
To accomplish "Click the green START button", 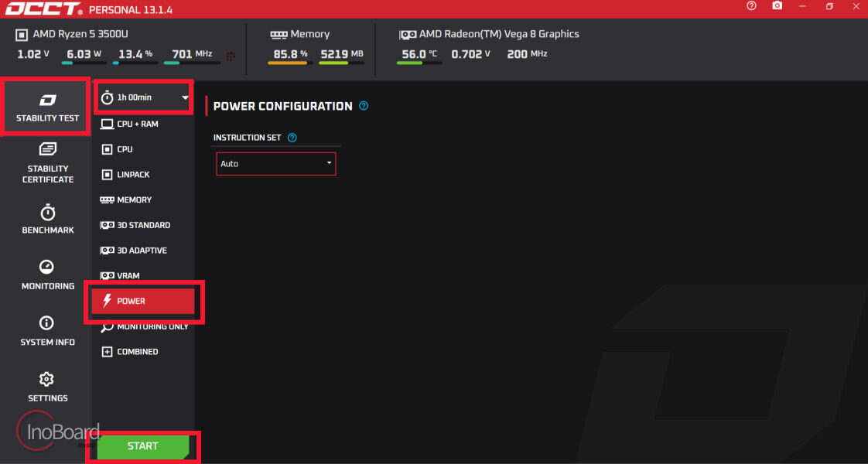I will pos(143,446).
